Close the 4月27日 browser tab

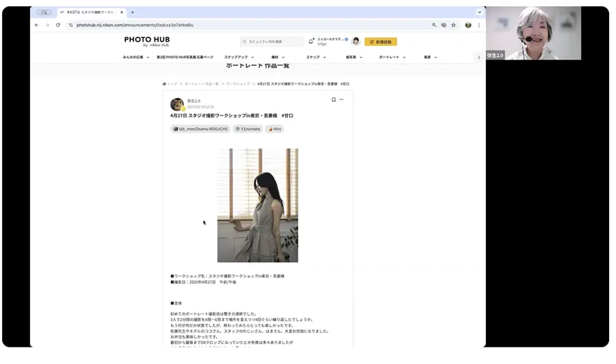pos(122,13)
